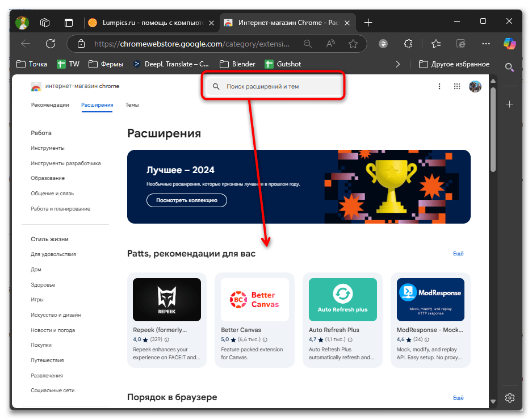The image size is (532, 420).
Task: Open the Другое избранное folder
Action: (x=454, y=64)
